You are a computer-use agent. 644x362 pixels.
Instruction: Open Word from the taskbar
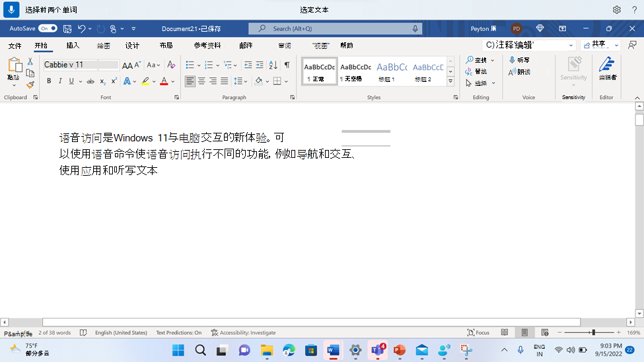coord(333,351)
